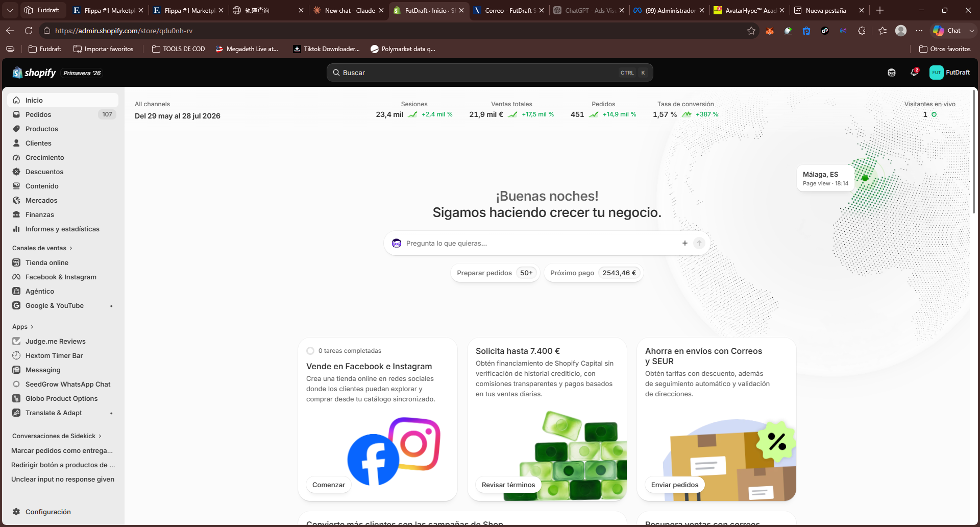This screenshot has width=980, height=527.
Task: Switch to the New chat - Claude tab
Action: coord(347,10)
